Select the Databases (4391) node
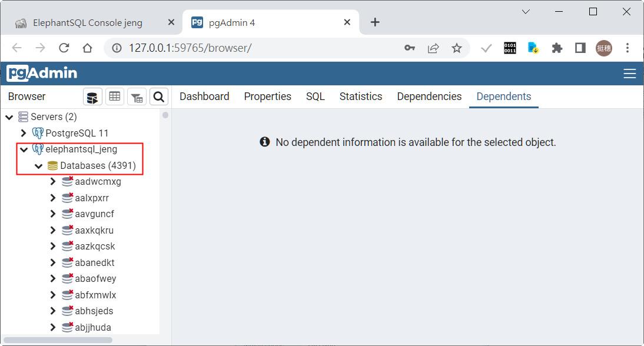The image size is (644, 346). pos(98,166)
